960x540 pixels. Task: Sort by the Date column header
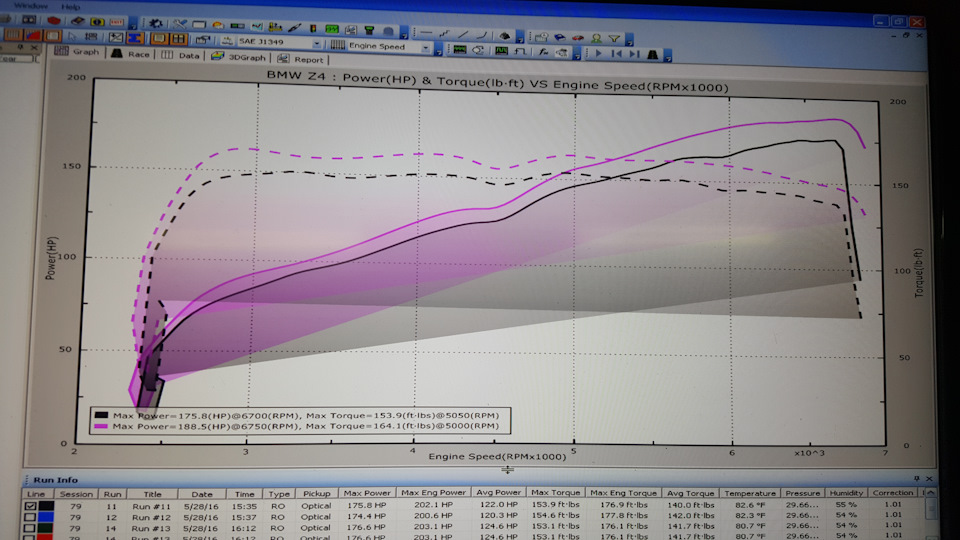click(202, 494)
